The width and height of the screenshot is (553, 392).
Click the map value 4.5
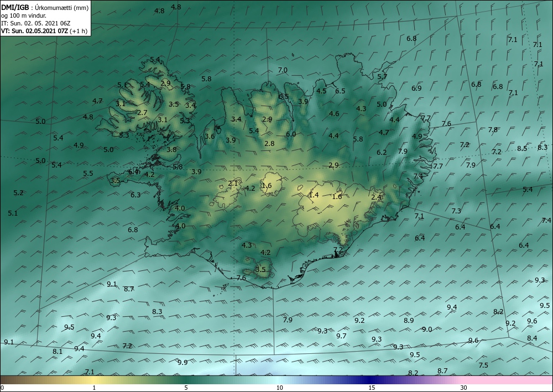(x=321, y=91)
